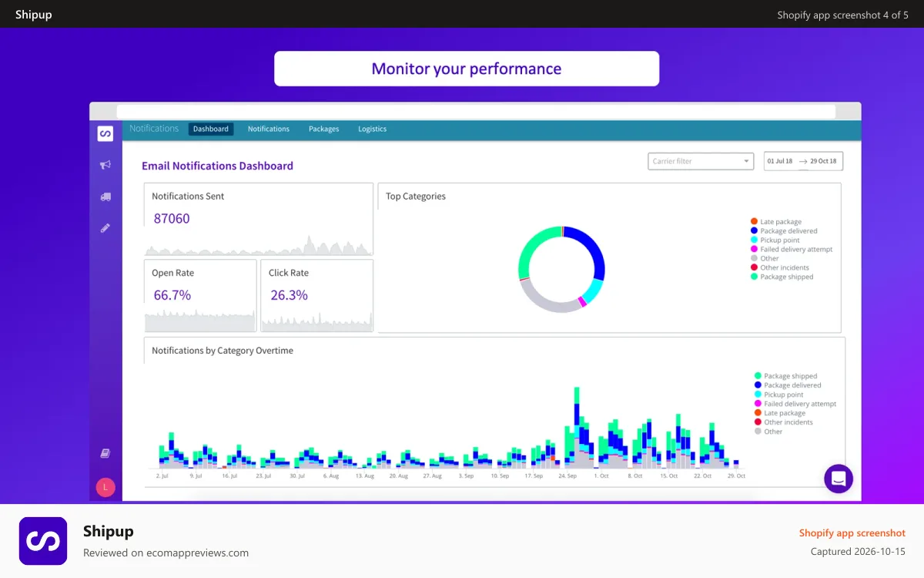The image size is (924, 578).
Task: Toggle Other incidents in Overtime chart legend
Action: tap(784, 422)
